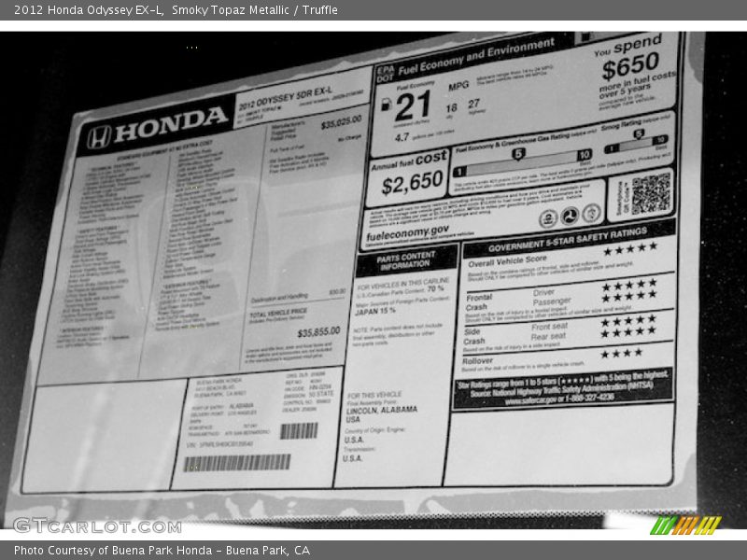Click the "70 %" U.S./Canadian parts content
This screenshot has height=560, width=747.
click(x=435, y=288)
